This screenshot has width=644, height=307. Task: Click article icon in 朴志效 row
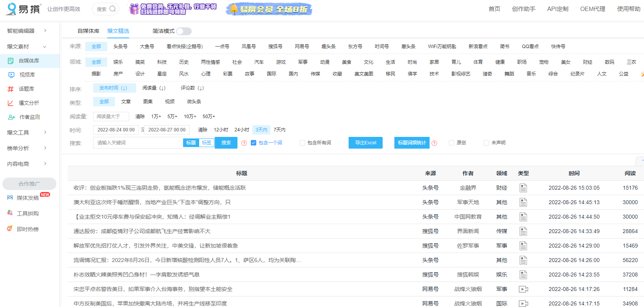coord(523,275)
